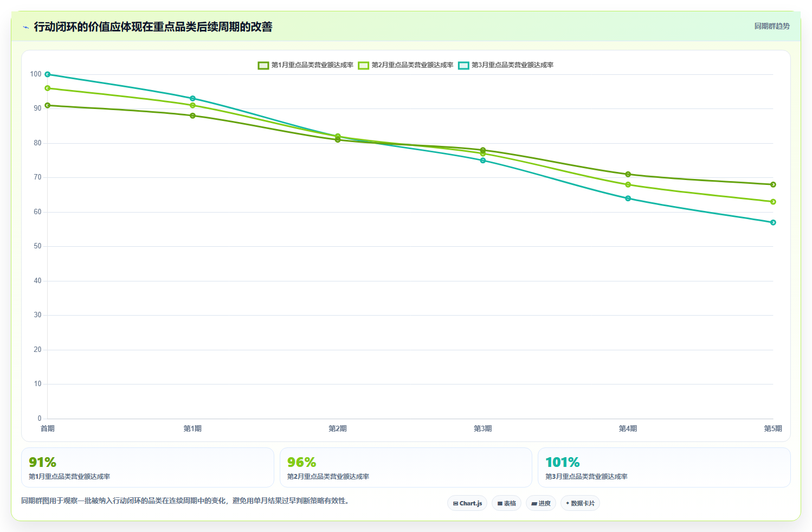Toggle 第2月重点品类营业额达成率 legend series

(x=406, y=65)
